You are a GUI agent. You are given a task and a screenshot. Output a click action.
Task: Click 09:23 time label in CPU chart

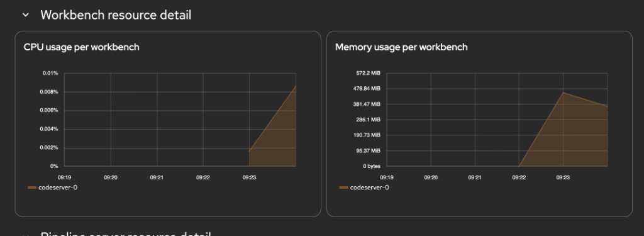[x=249, y=177]
